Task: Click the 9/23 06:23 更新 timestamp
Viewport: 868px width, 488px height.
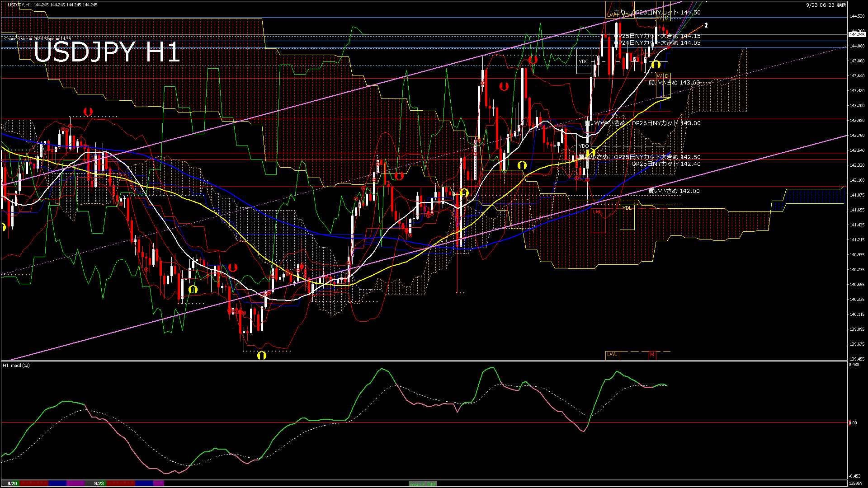Action: point(826,5)
